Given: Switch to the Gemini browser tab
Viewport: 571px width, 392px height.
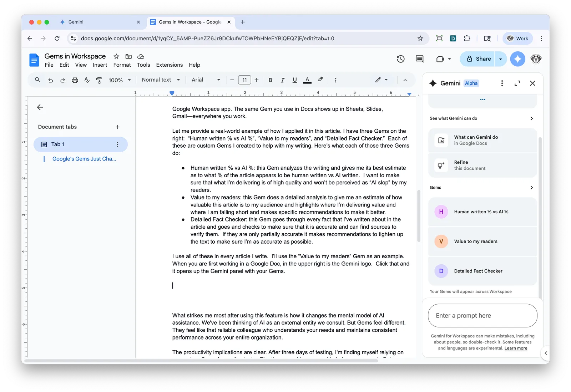Looking at the screenshot, I should tap(100, 22).
